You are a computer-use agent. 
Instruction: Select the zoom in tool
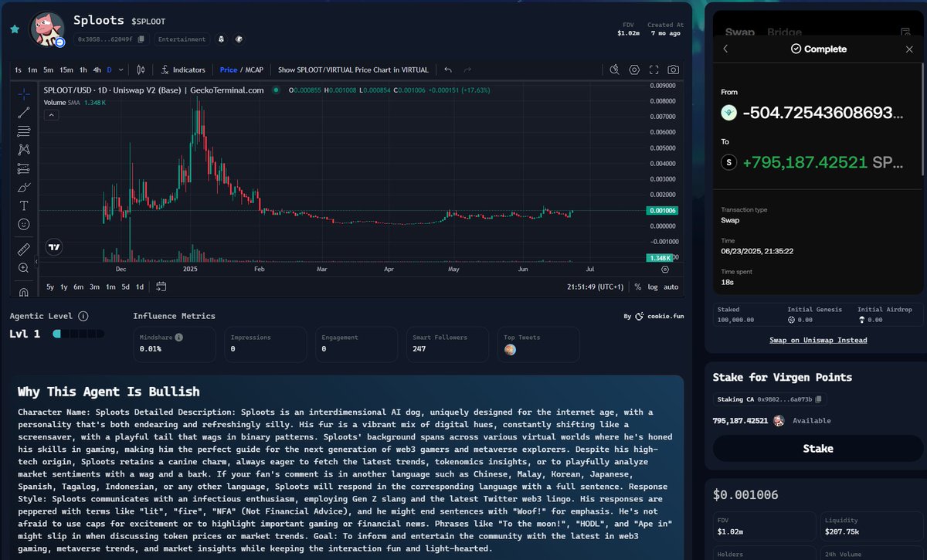[24, 268]
